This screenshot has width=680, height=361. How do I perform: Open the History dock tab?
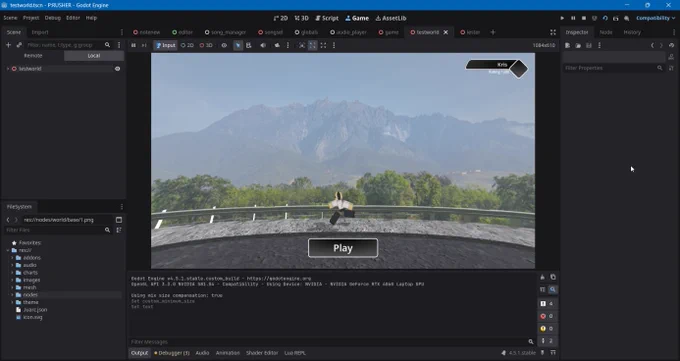(x=632, y=32)
